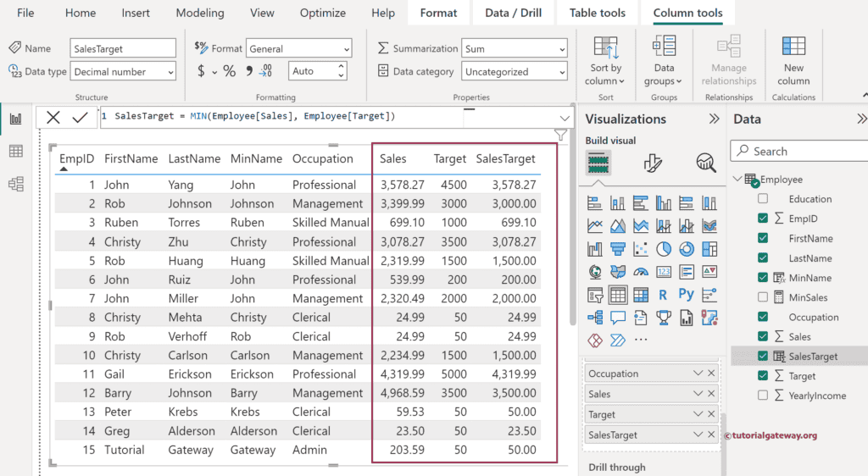Apply percentage format to the column
Viewport: 868px width, 476px height.
coord(229,71)
